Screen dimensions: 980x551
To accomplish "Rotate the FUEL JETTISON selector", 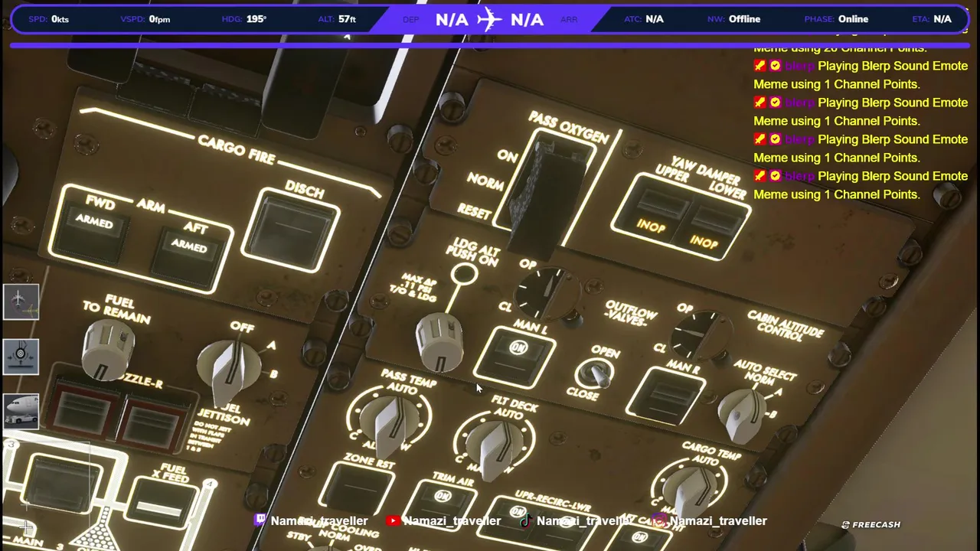I will click(x=229, y=373).
